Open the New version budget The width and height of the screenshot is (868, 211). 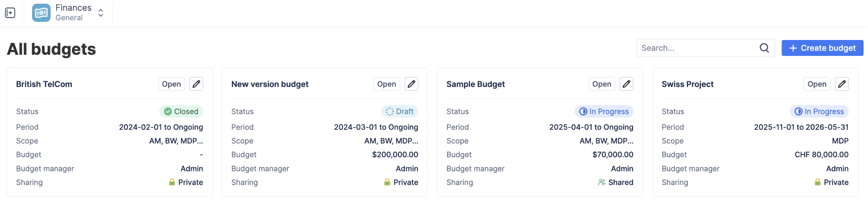pyautogui.click(x=386, y=84)
